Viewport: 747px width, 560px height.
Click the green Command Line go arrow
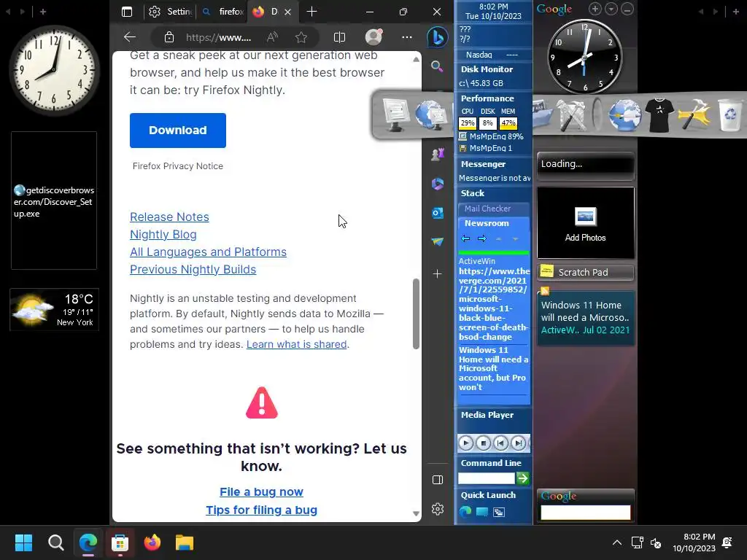tap(522, 478)
